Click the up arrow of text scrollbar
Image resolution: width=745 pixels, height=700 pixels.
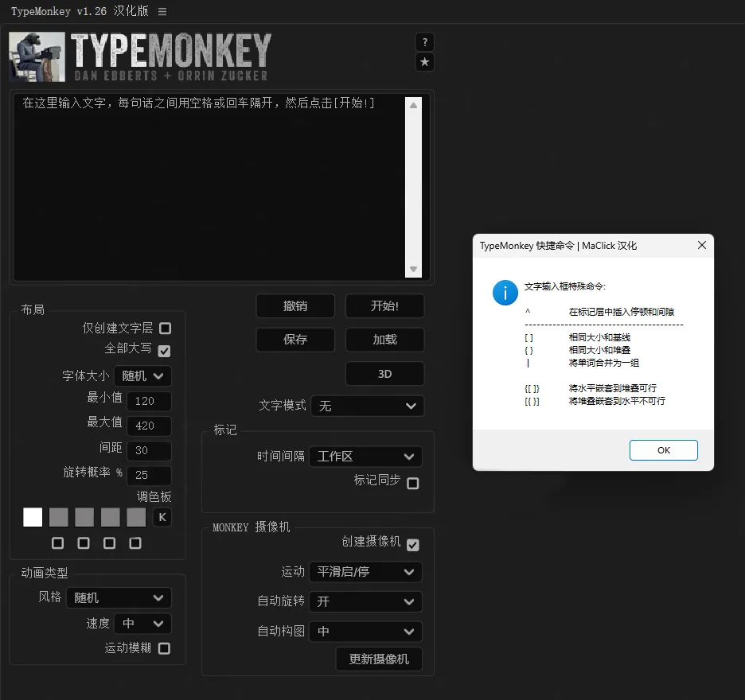coord(413,105)
